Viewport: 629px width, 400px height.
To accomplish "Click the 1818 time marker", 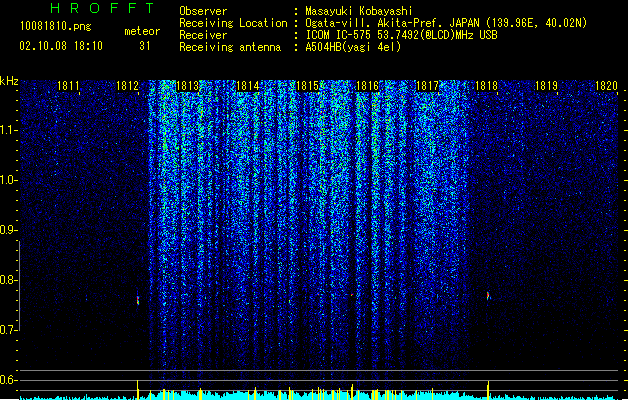I will pos(486,86).
